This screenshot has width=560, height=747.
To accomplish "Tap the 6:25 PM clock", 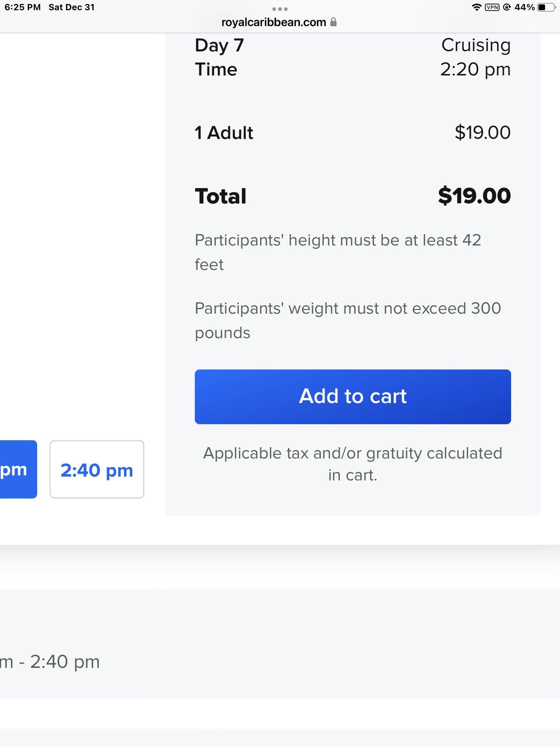I will [23, 7].
